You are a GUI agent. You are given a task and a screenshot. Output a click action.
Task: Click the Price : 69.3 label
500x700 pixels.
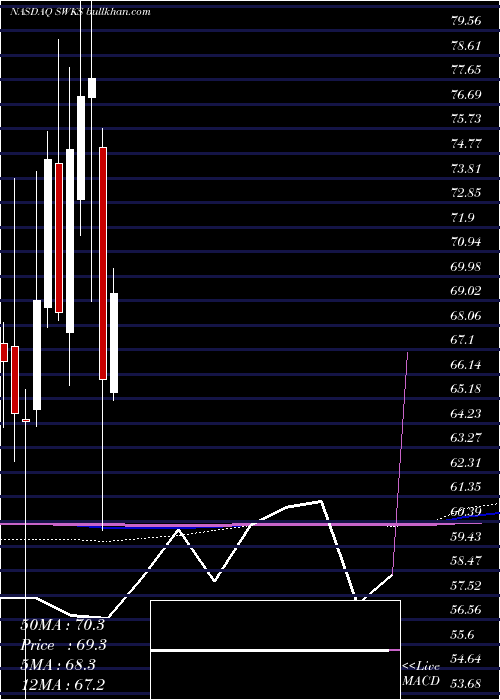click(63, 645)
